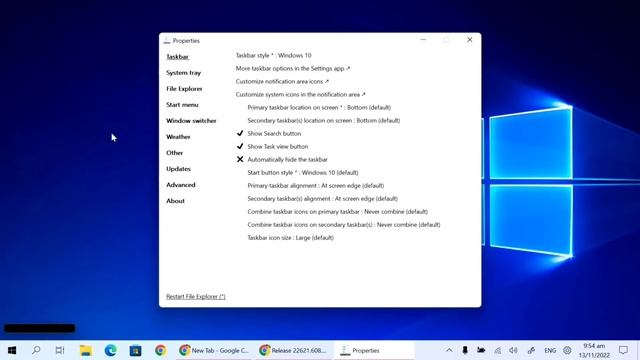Open the About section
Screen dimensions: 640x360
click(x=176, y=201)
